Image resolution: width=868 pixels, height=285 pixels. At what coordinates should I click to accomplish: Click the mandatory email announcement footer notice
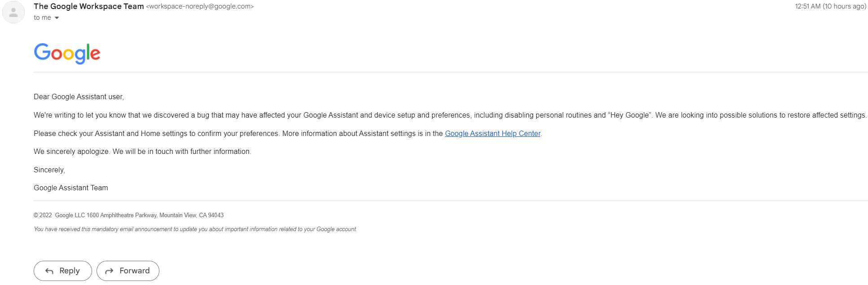click(x=195, y=229)
